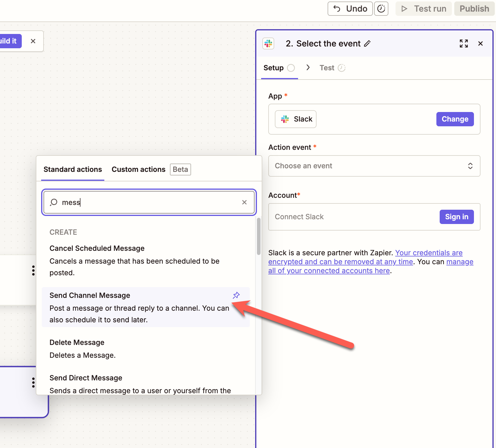Viewport: 496px width, 448px height.
Task: Switch to the Setup tab
Action: tap(279, 68)
